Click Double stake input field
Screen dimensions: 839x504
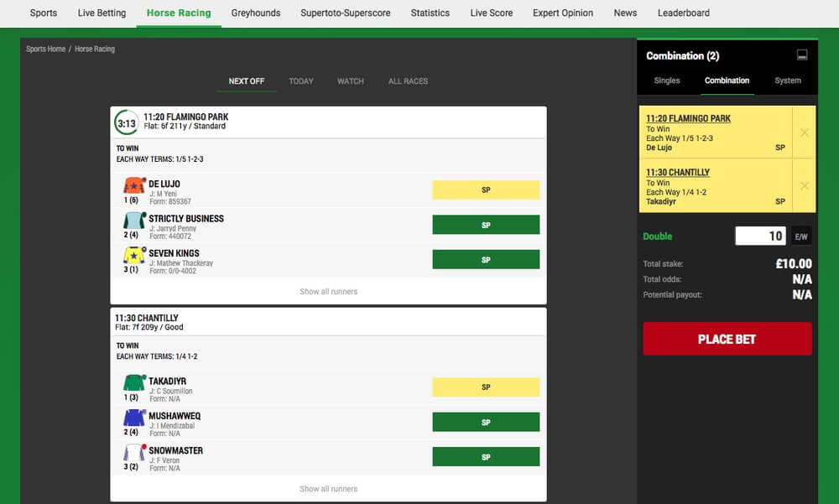click(x=760, y=236)
